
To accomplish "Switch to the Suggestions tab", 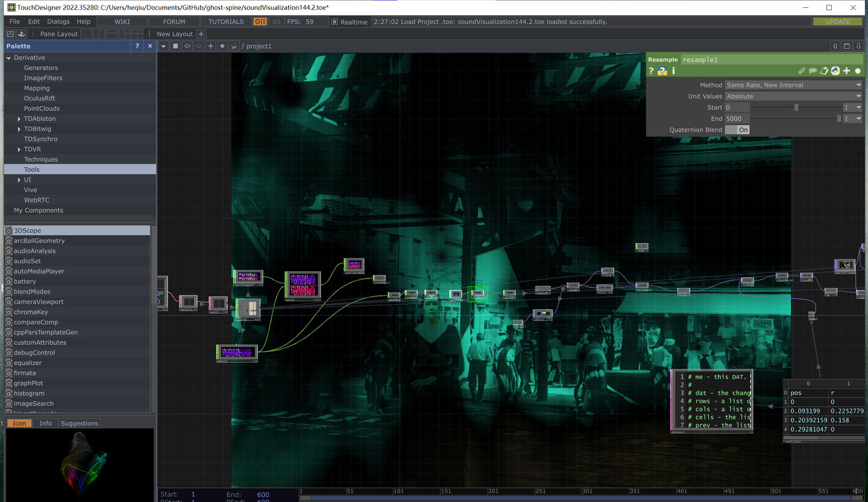I will (x=79, y=423).
